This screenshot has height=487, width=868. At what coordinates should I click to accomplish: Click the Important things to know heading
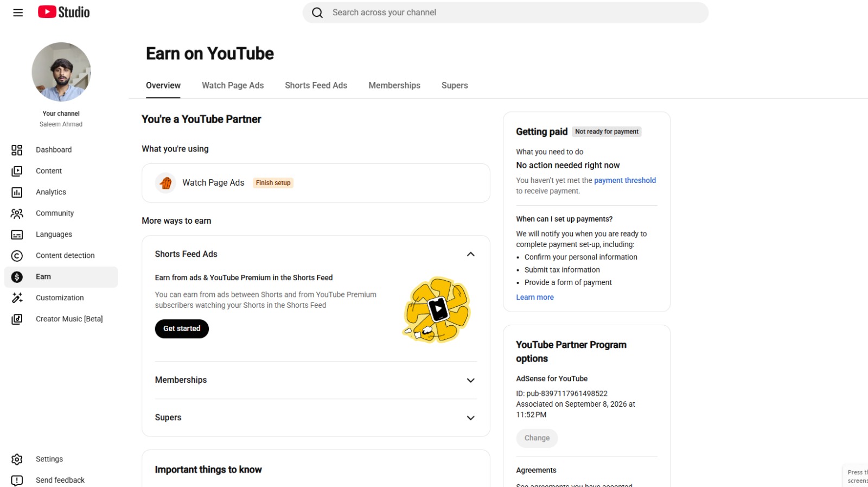tap(208, 470)
